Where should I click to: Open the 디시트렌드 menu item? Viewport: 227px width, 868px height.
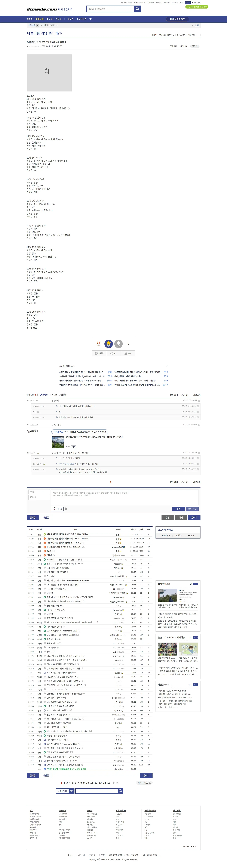pyautogui.click(x=81, y=19)
